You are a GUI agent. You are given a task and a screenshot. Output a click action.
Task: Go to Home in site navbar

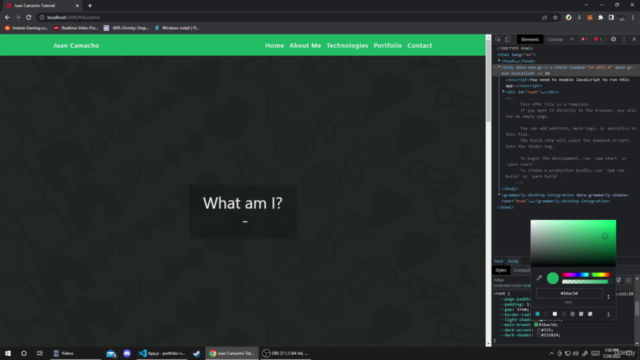(274, 45)
